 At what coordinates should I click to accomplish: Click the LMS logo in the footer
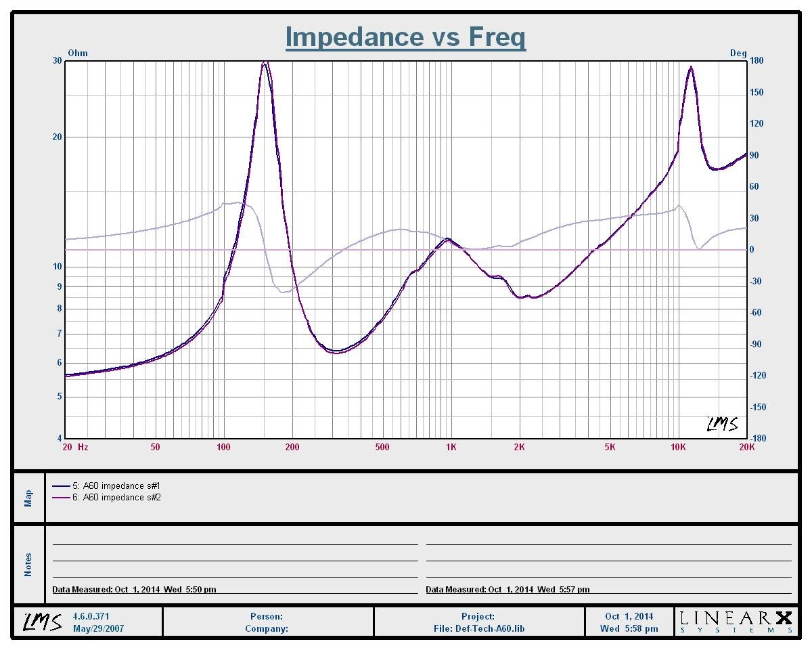click(44, 622)
